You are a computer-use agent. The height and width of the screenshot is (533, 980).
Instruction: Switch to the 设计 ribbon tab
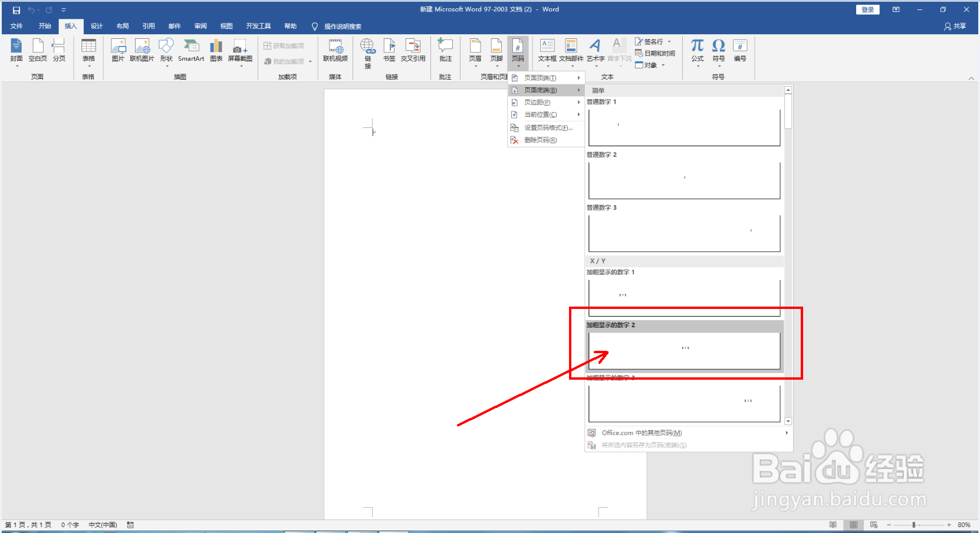click(x=96, y=26)
